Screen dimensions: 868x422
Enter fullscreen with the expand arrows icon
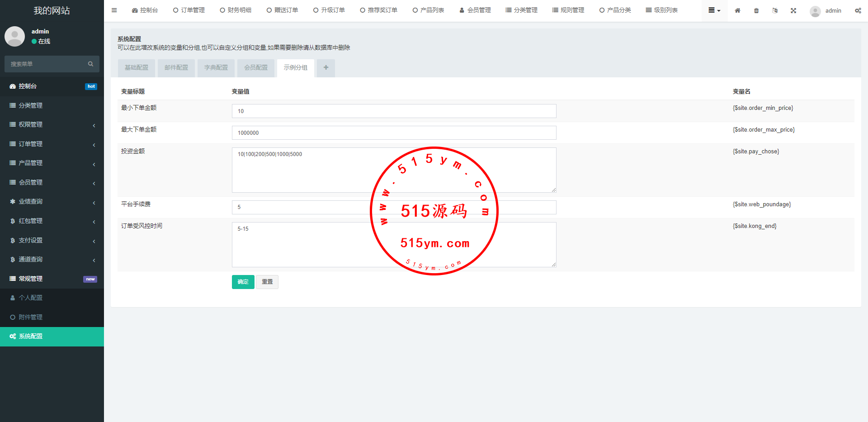click(x=793, y=10)
